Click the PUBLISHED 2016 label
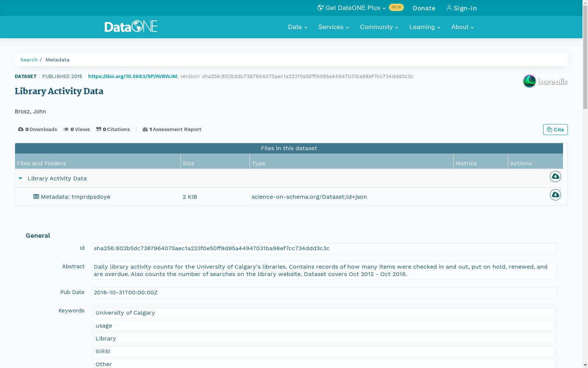Screen dimensions: 588x368 click(x=62, y=76)
